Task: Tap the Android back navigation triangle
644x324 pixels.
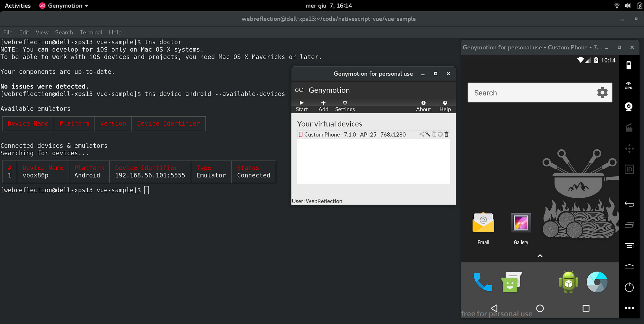Action: [494, 308]
